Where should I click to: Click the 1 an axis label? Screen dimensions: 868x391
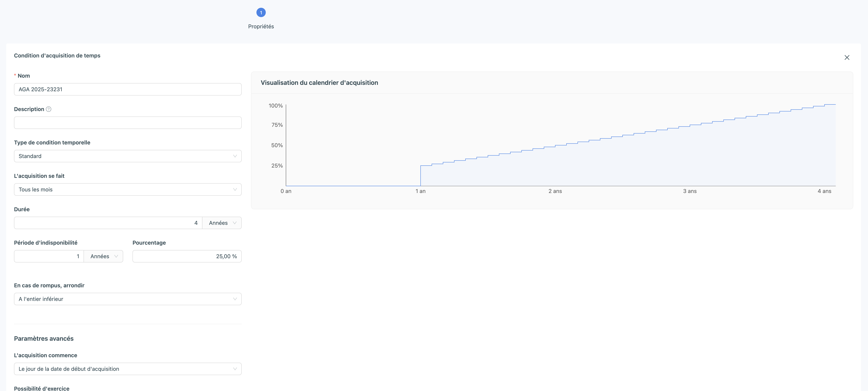click(x=421, y=191)
